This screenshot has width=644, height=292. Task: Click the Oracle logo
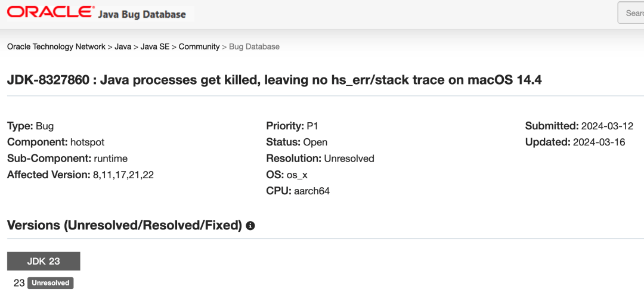point(50,13)
